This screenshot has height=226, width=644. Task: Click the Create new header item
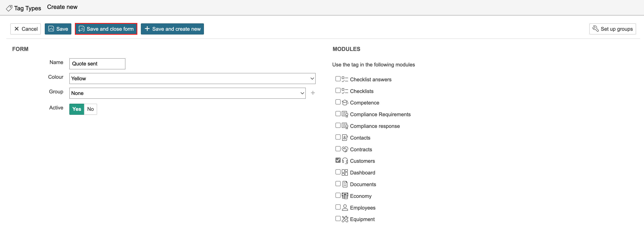62,7
